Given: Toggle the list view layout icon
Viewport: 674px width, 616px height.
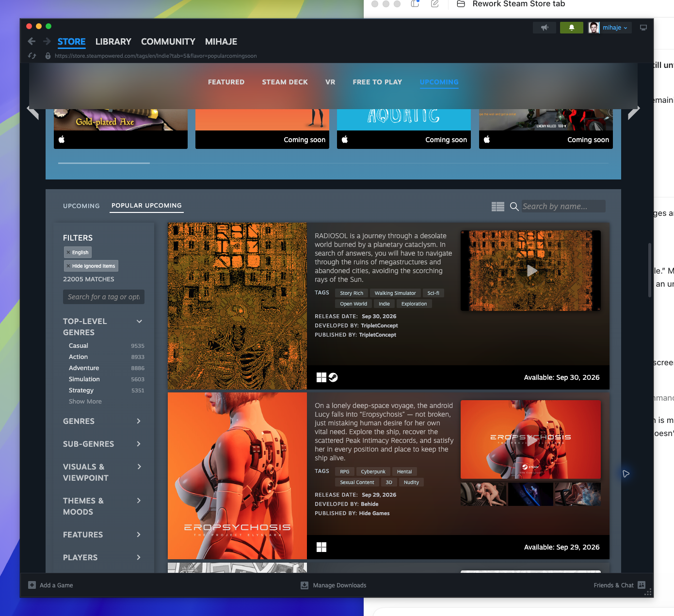Looking at the screenshot, I should coord(498,207).
